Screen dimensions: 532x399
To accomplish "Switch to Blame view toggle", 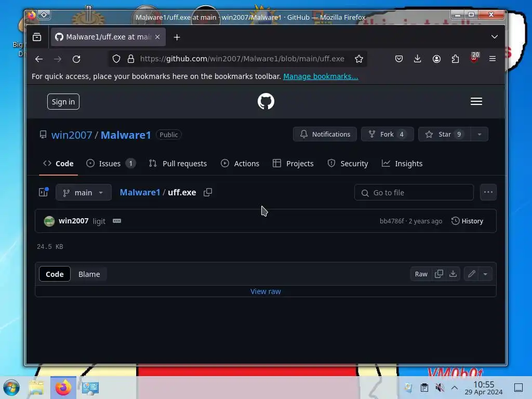I will tap(89, 274).
